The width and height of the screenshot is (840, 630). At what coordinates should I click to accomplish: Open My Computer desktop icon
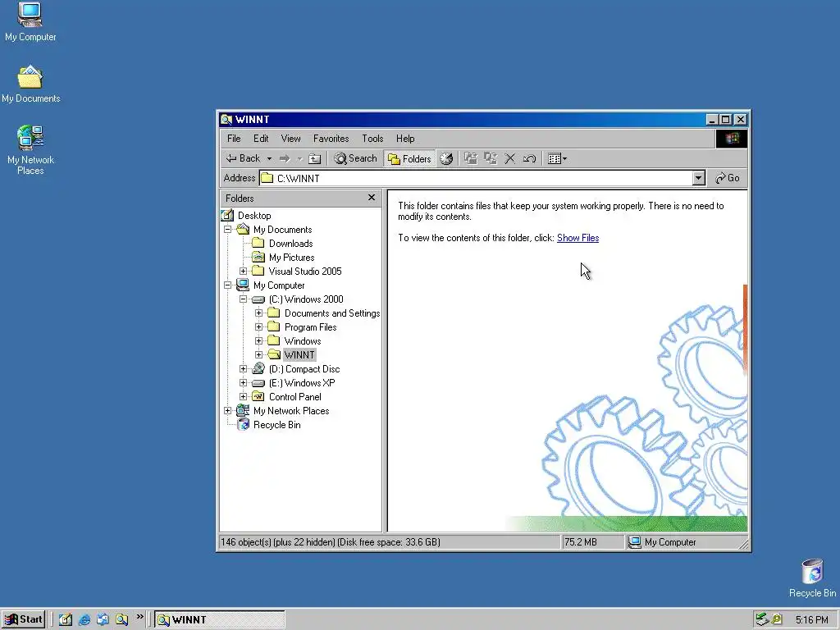pos(30,21)
